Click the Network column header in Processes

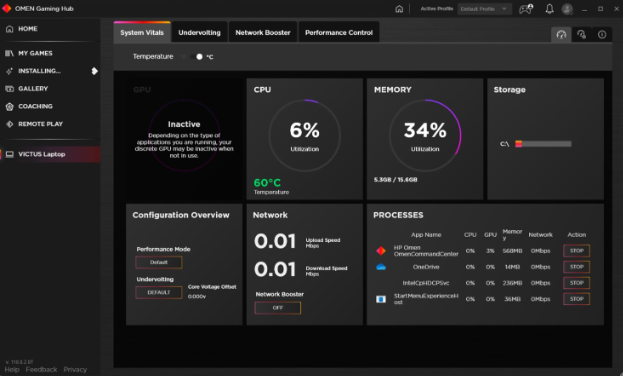[540, 235]
